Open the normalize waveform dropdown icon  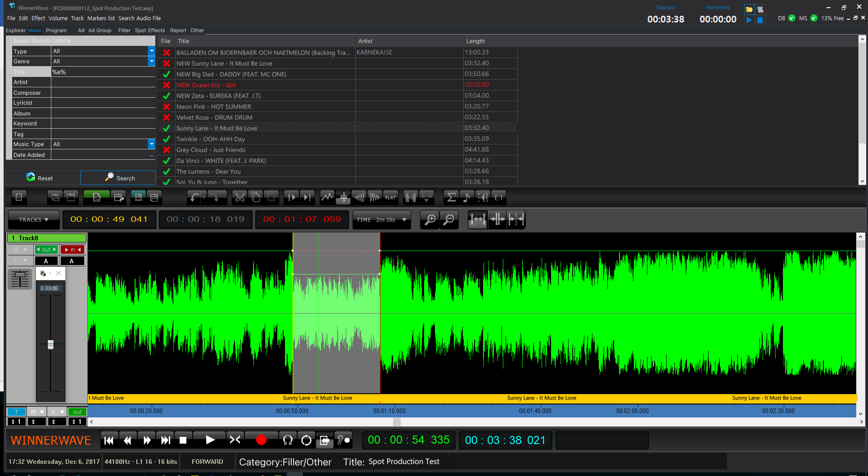pyautogui.click(x=426, y=197)
